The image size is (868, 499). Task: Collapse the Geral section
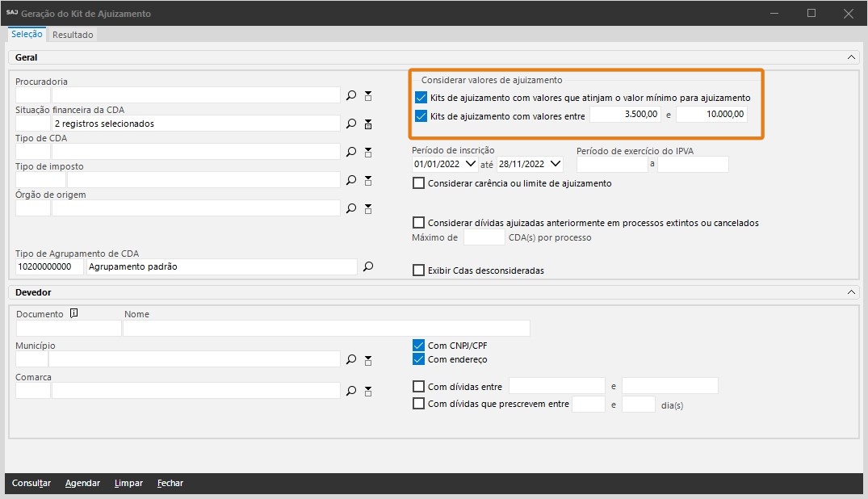point(851,57)
